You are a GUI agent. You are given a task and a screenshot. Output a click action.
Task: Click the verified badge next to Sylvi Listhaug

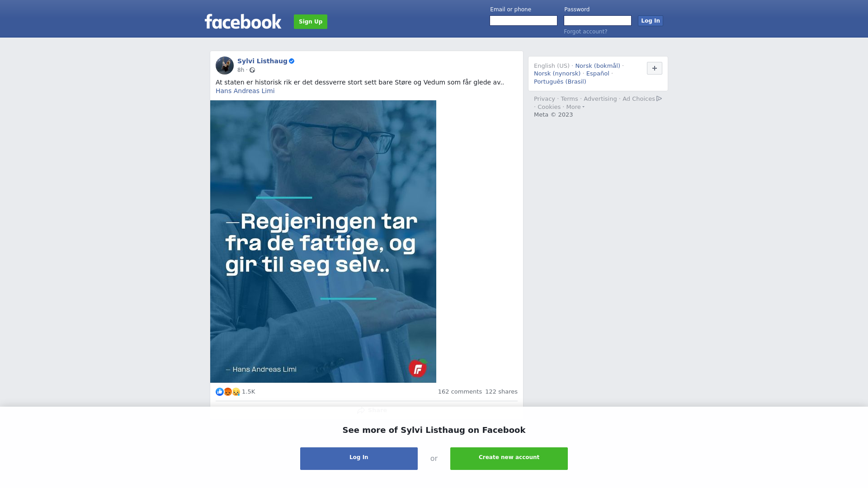[292, 61]
